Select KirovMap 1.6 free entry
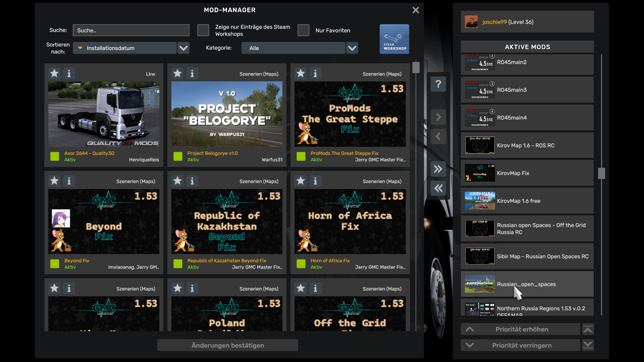 click(x=527, y=201)
